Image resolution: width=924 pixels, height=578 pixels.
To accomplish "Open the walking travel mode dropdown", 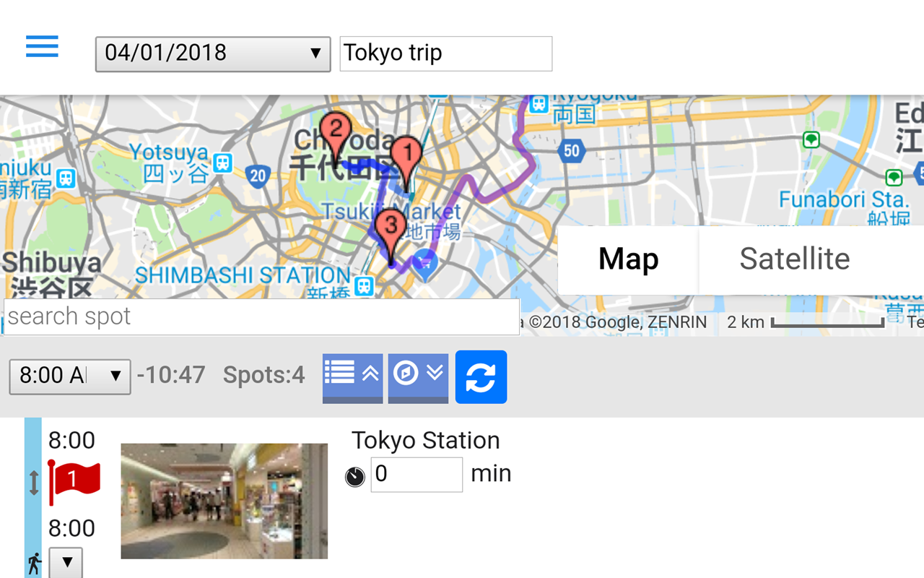I will click(66, 563).
